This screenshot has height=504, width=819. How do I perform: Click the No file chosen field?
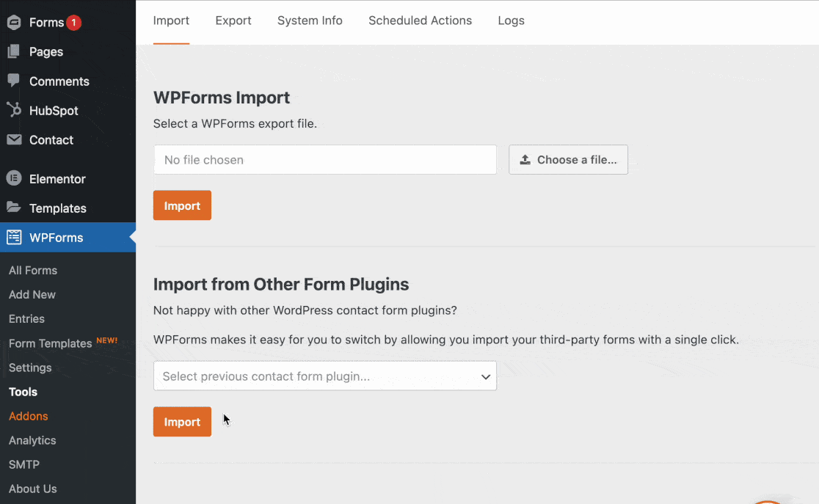[325, 160]
